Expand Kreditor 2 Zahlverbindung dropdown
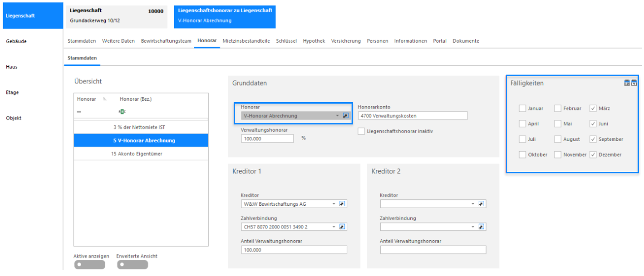The height and width of the screenshot is (276, 644). (x=473, y=227)
